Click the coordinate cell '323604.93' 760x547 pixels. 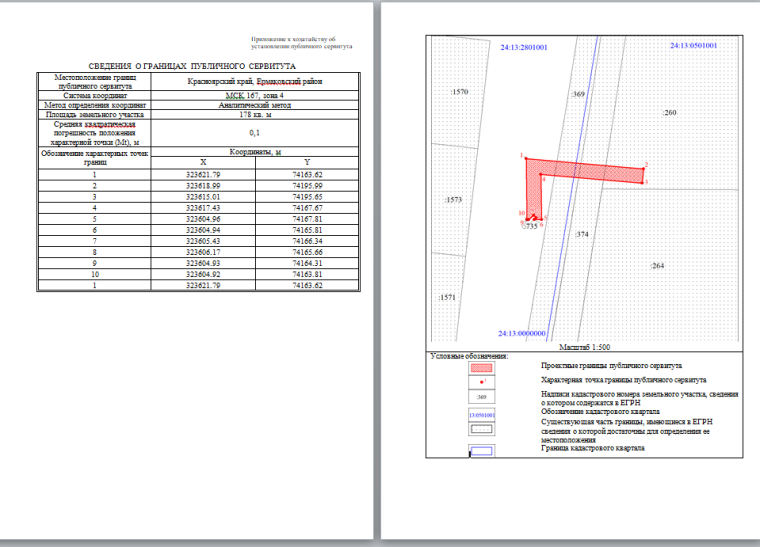203,264
